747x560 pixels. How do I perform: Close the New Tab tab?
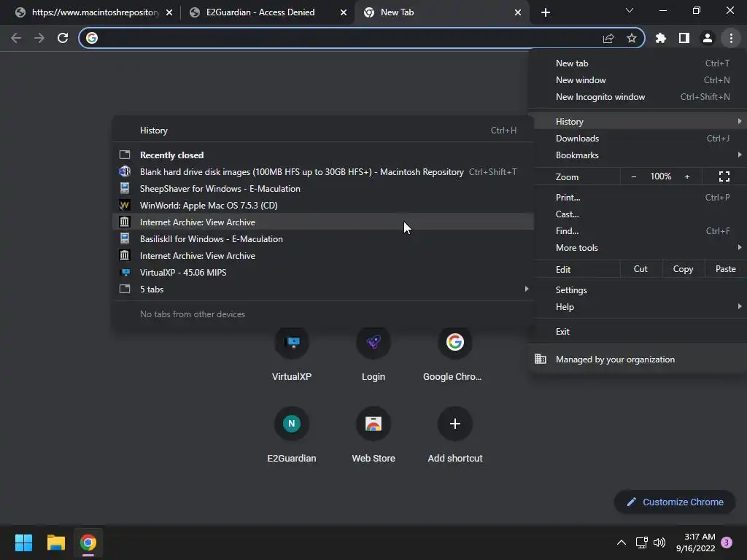(518, 12)
